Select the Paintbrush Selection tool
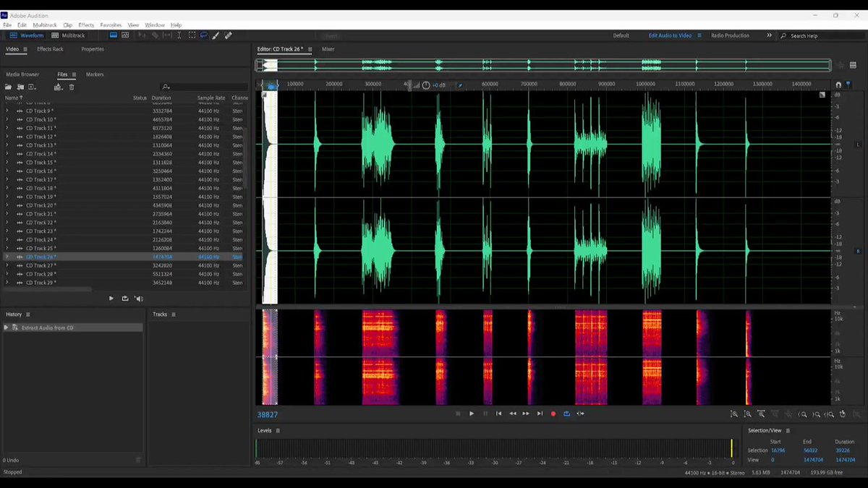Screen dimensions: 868x488 pyautogui.click(x=215, y=35)
